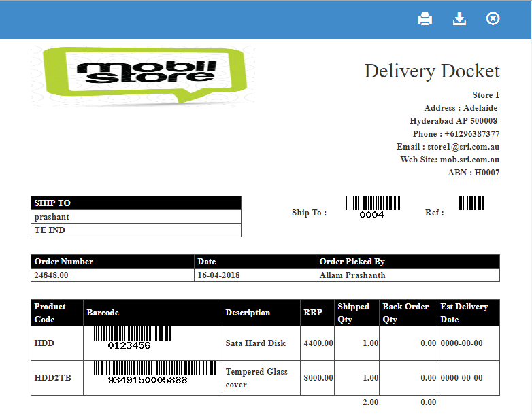Click the back order total 0.00
Viewport: 532px width, 414px height.
tap(428, 402)
